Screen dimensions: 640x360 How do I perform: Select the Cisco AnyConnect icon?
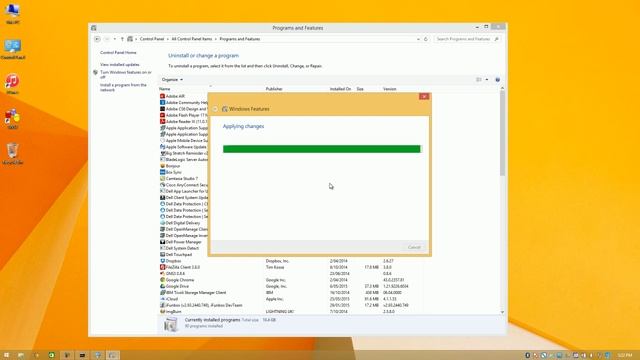click(x=162, y=185)
